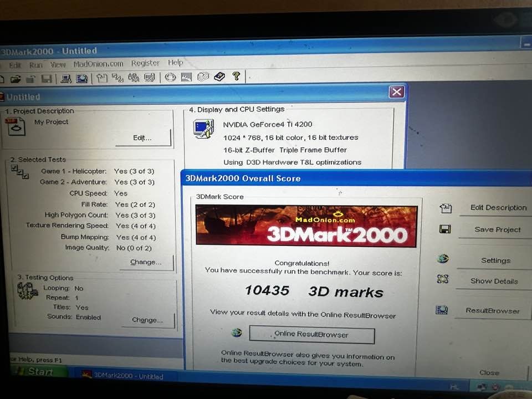The image size is (532, 399).
Task: Click the monitor toolbar icon just left of the round disc icon
Action: pyautogui.click(x=150, y=78)
